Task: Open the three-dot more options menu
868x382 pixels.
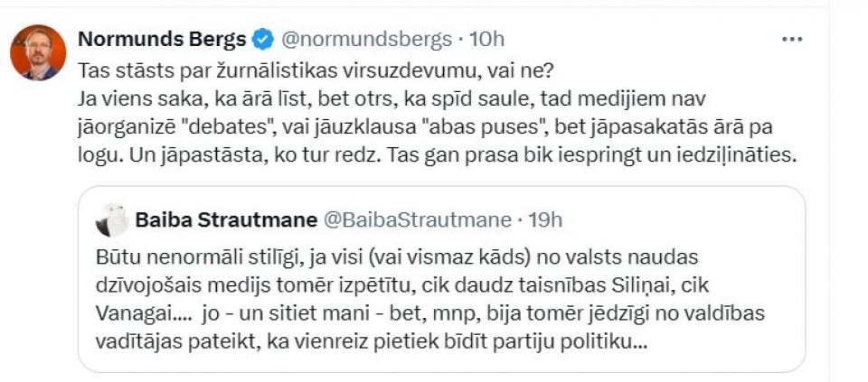Action: click(792, 39)
